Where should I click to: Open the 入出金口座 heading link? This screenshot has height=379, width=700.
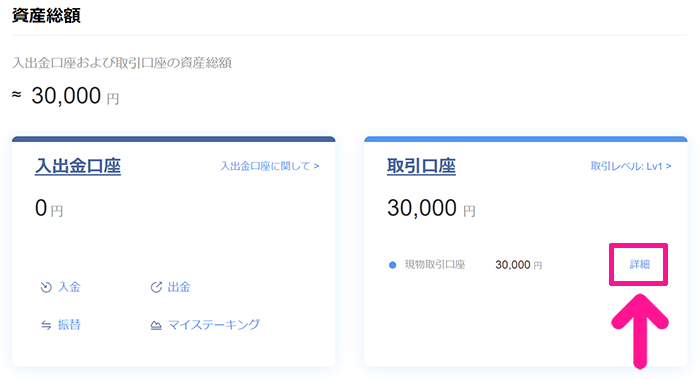tap(78, 166)
